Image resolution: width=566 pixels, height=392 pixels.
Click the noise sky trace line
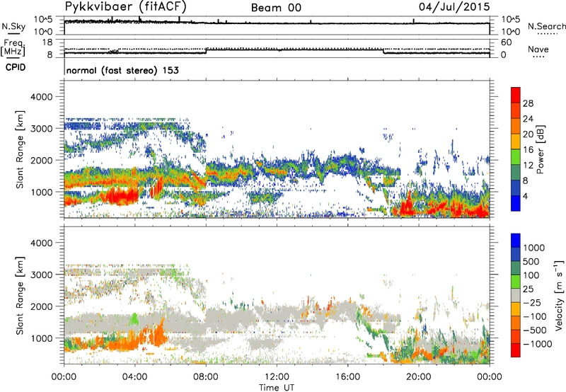coord(277,23)
